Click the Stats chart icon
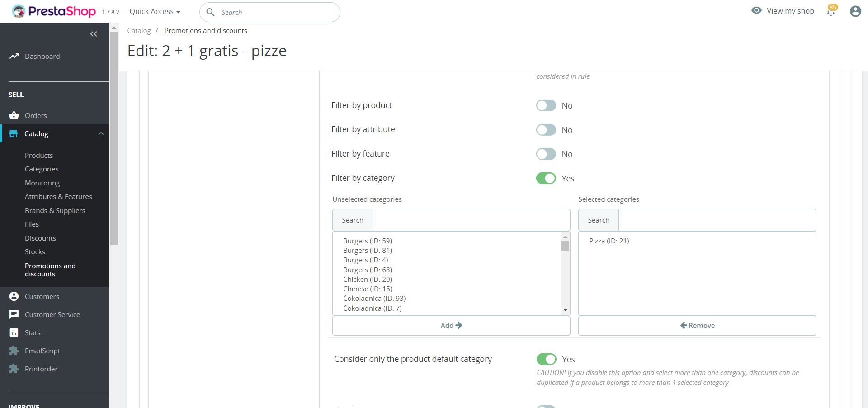The image size is (868, 408). coord(14,332)
